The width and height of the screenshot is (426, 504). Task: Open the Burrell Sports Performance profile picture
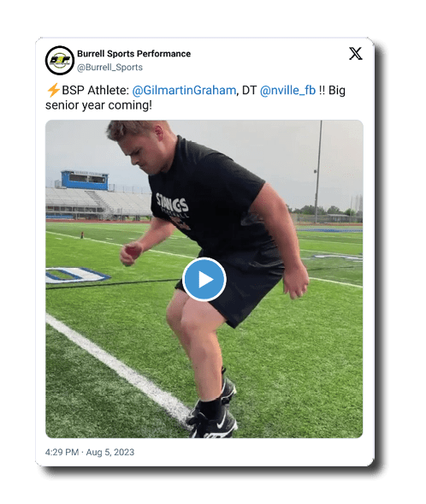[x=60, y=61]
